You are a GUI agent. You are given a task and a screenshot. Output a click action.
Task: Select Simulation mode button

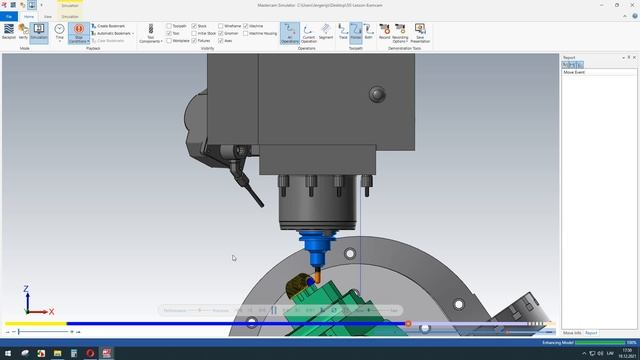pyautogui.click(x=39, y=32)
